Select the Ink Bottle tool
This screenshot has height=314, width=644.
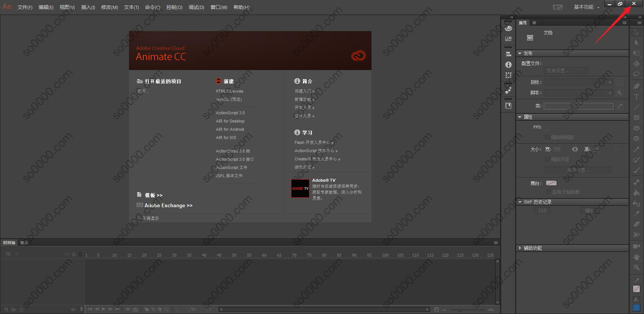click(636, 203)
